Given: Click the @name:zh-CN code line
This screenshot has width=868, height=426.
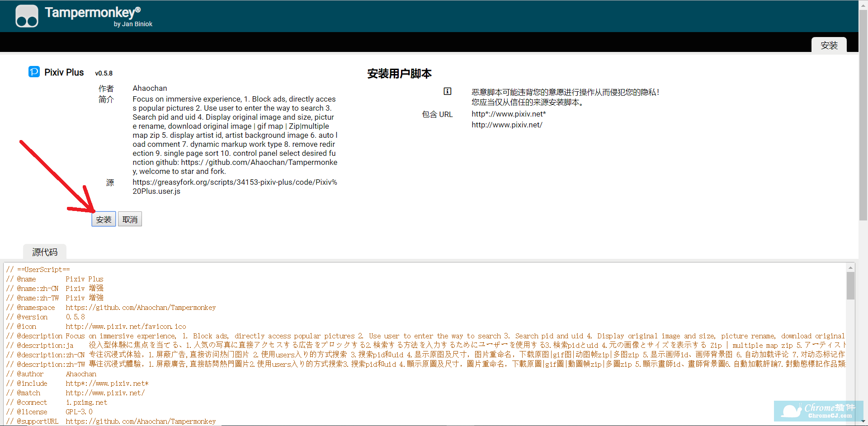Looking at the screenshot, I should click(55, 288).
